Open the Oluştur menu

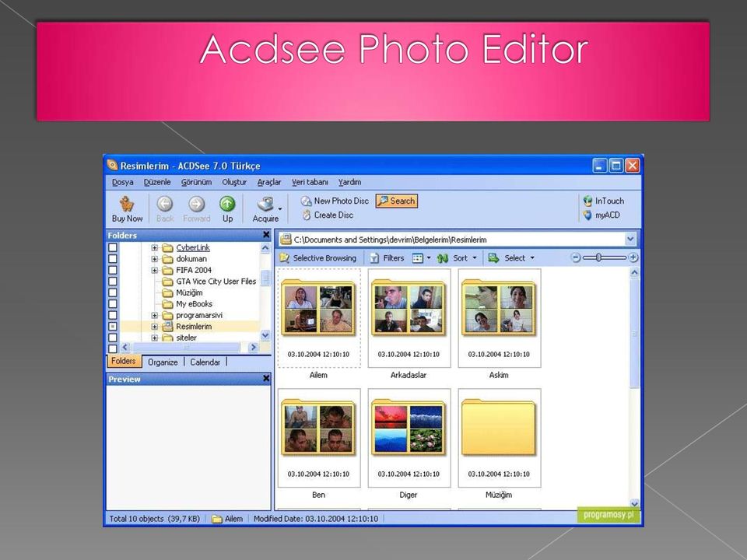(x=234, y=182)
